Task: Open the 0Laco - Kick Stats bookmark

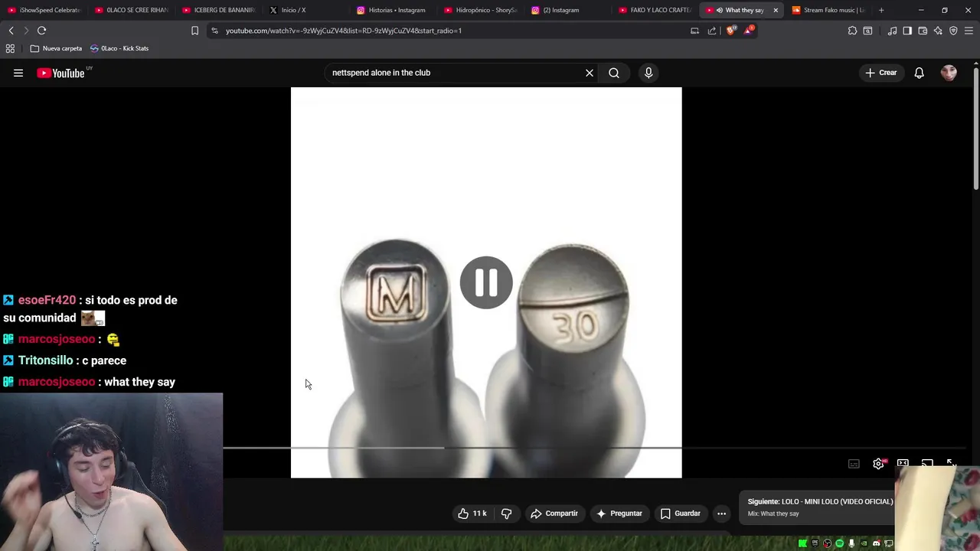Action: [119, 48]
